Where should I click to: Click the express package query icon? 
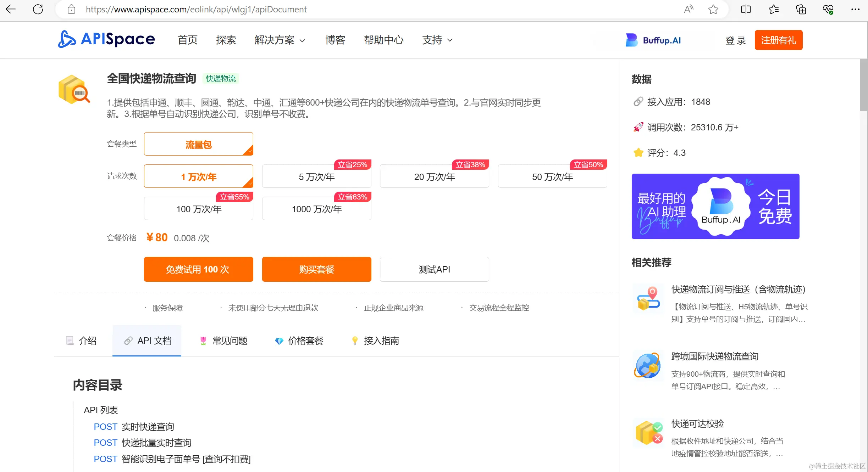click(74, 90)
